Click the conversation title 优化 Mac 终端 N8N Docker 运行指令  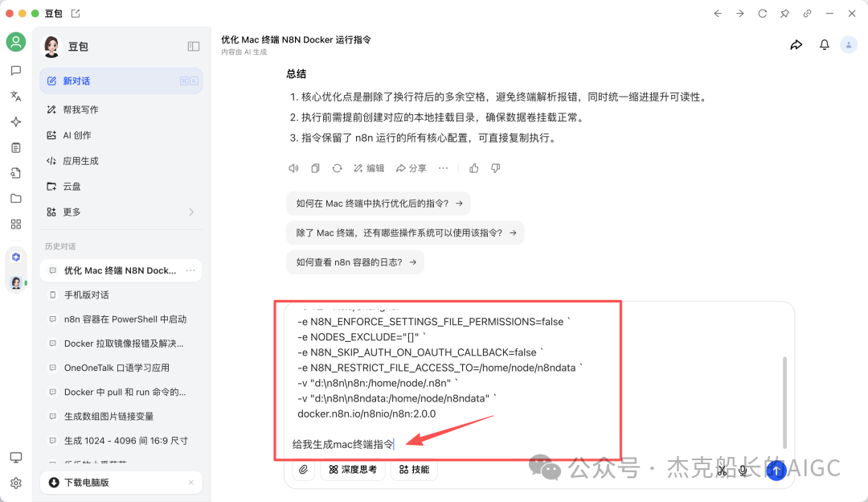296,40
